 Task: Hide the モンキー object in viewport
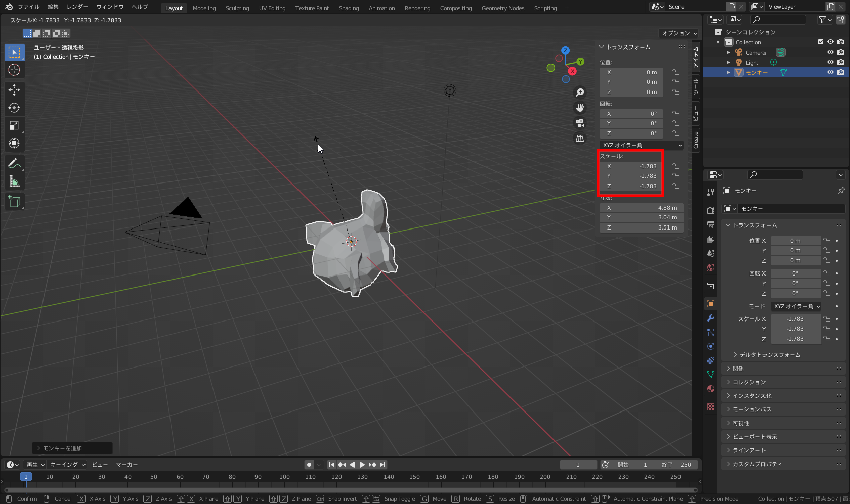(x=830, y=72)
